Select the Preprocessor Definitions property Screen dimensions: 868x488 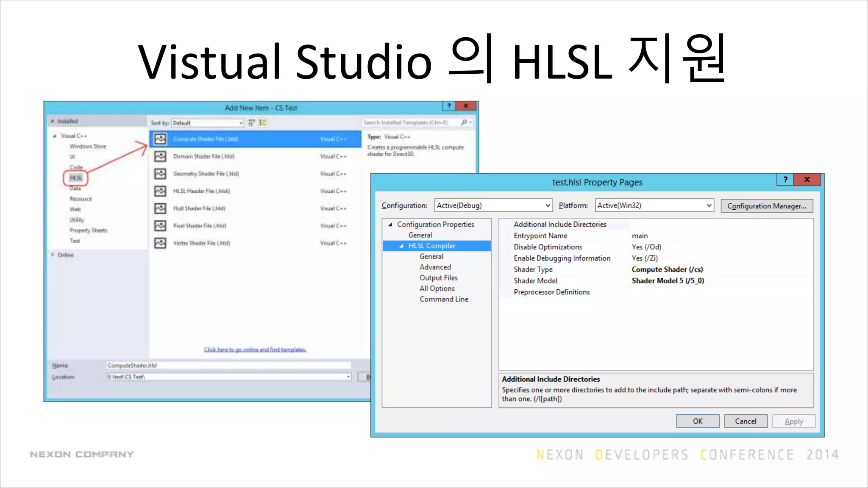(551, 292)
